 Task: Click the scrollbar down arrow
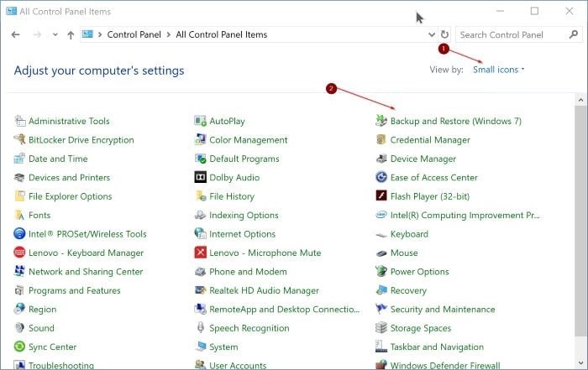(580, 363)
